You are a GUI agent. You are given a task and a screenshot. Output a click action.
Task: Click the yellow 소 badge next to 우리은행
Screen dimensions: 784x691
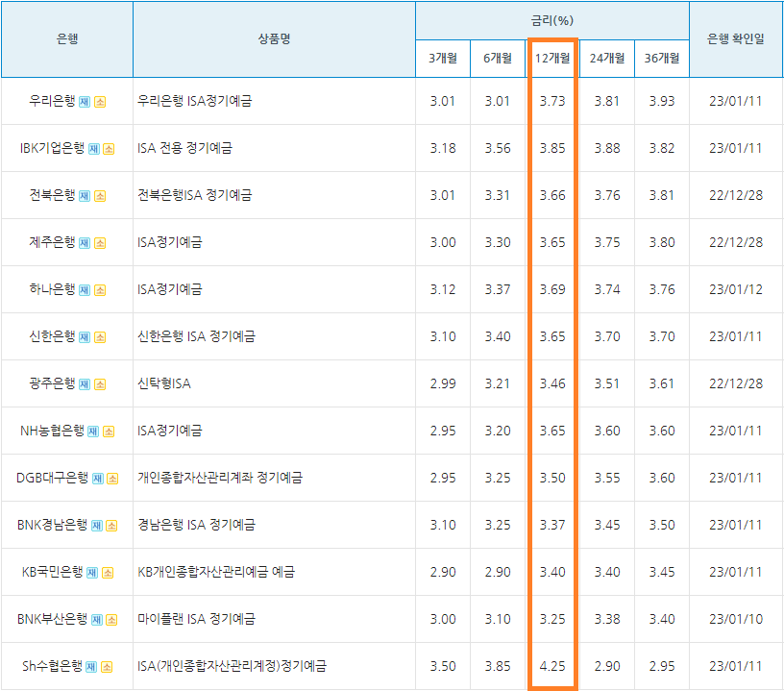pyautogui.click(x=100, y=102)
